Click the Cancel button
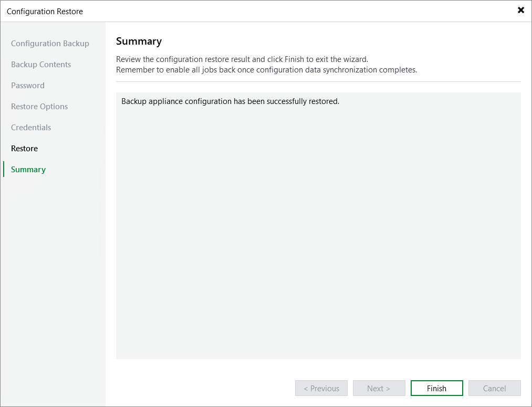 pyautogui.click(x=494, y=388)
